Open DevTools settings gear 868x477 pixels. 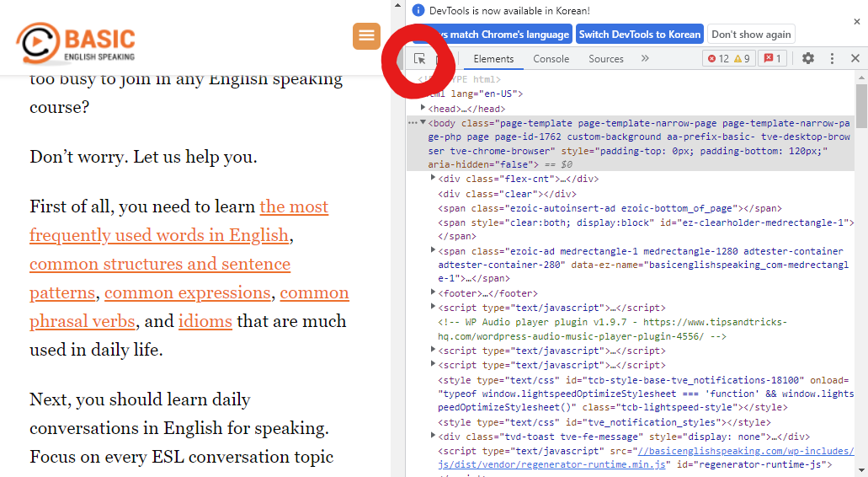pyautogui.click(x=808, y=58)
